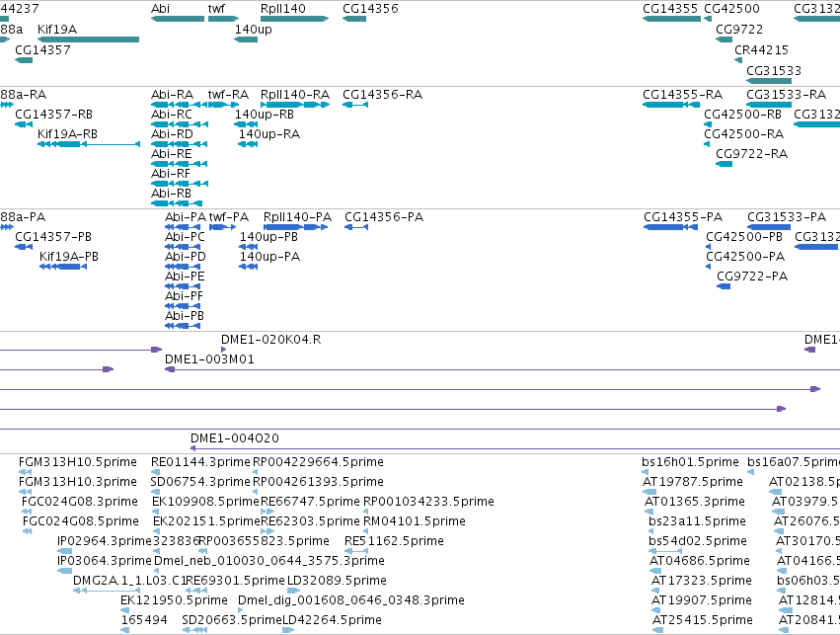
Task: Select the CG9722-RA transcript
Action: click(x=725, y=164)
